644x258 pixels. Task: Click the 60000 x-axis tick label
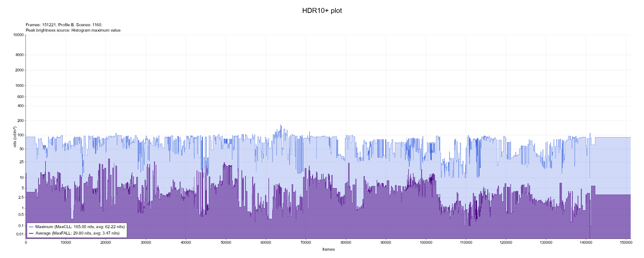click(266, 243)
